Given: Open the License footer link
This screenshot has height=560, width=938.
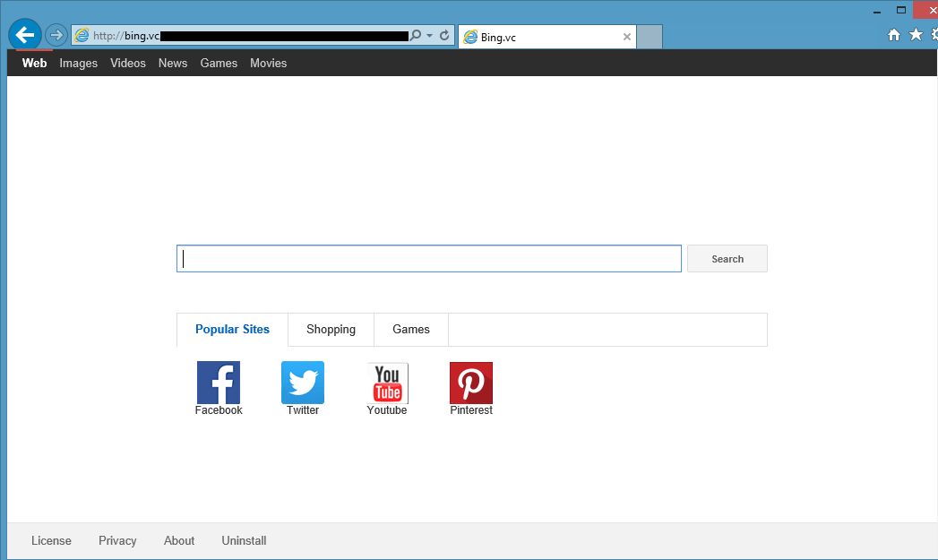Looking at the screenshot, I should pyautogui.click(x=51, y=541).
